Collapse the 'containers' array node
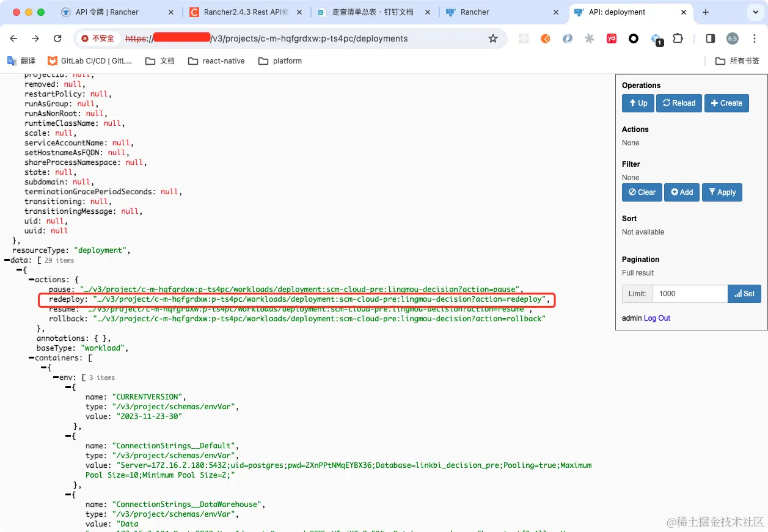Screen dimensions: 768x532 pyautogui.click(x=31, y=358)
